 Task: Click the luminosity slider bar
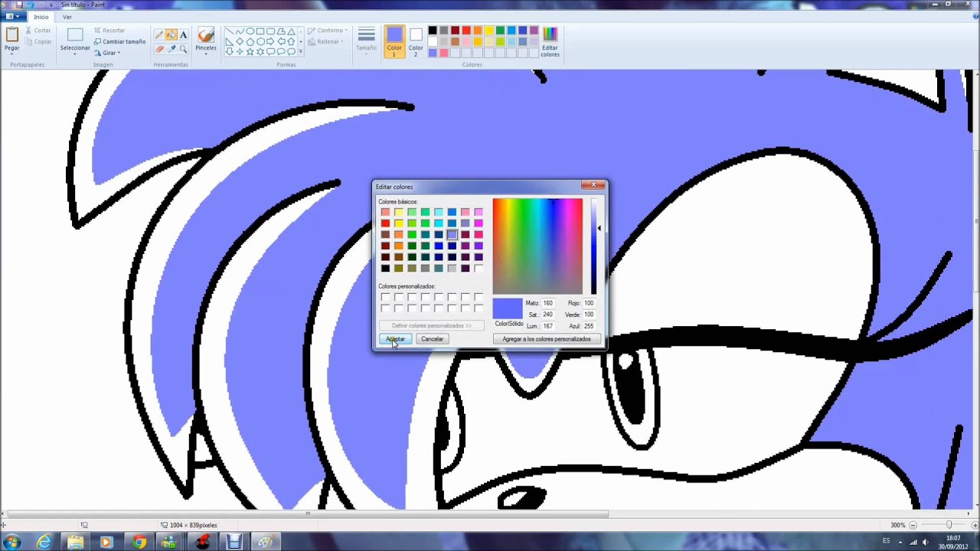coord(593,246)
